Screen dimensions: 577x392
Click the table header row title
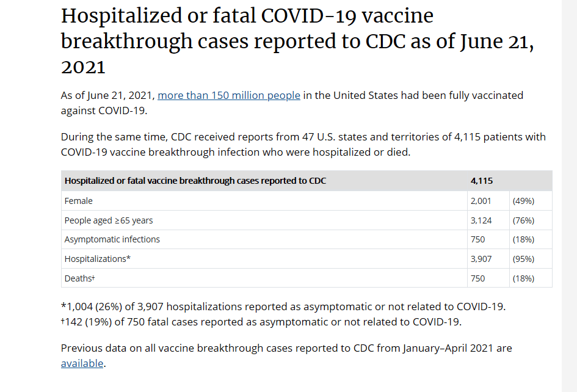click(x=195, y=181)
